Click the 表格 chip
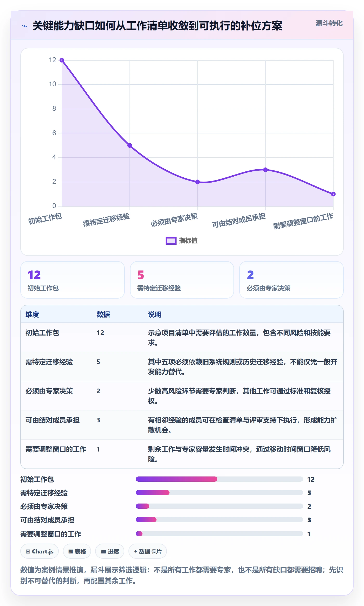 tap(77, 551)
